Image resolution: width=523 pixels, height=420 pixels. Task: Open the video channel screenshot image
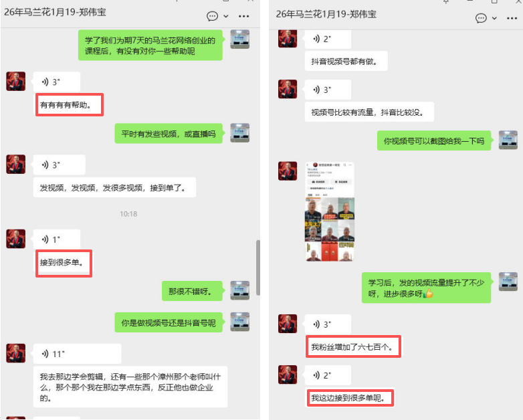click(x=330, y=211)
